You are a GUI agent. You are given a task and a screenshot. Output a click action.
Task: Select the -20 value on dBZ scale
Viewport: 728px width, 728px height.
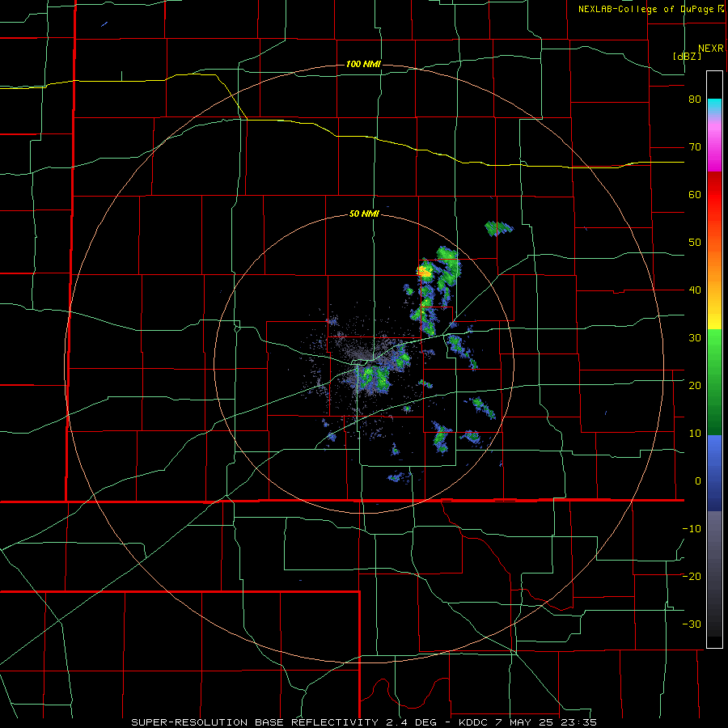(692, 577)
